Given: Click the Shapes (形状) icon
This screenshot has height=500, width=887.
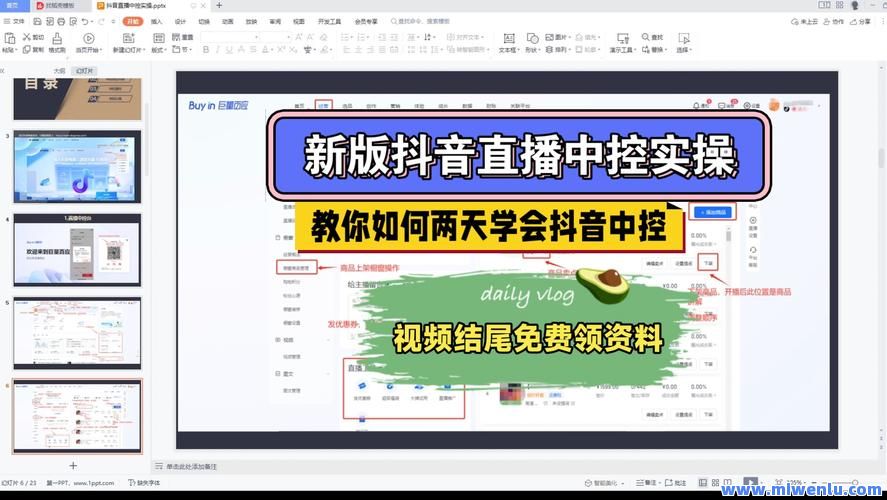Looking at the screenshot, I should pyautogui.click(x=531, y=42).
